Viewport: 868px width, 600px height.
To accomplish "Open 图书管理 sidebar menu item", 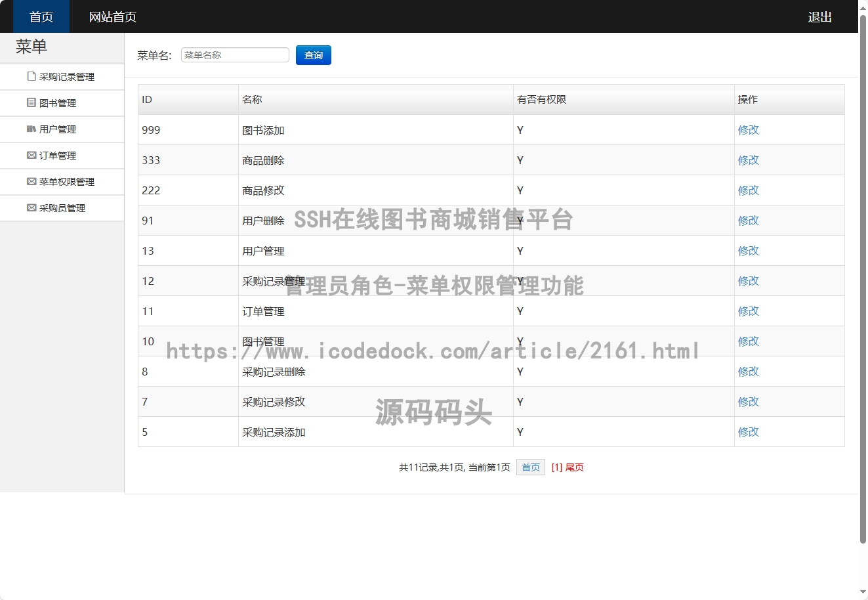I will coord(62,103).
